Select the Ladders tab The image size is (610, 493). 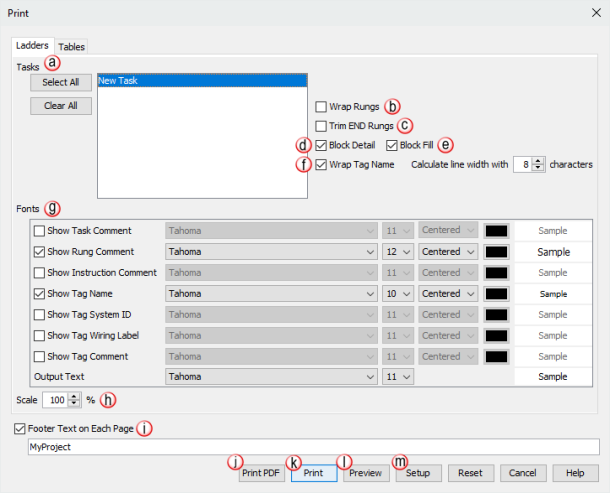(x=33, y=46)
